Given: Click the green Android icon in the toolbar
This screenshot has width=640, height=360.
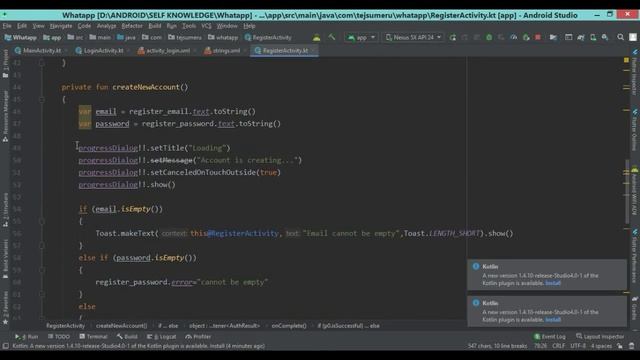Looking at the screenshot, I should coord(316,38).
